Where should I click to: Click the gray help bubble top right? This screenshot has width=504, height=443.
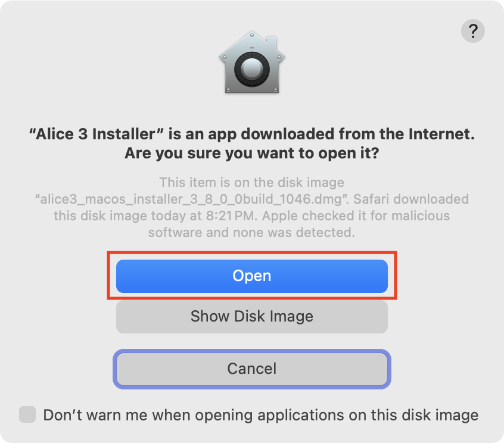pos(473,31)
